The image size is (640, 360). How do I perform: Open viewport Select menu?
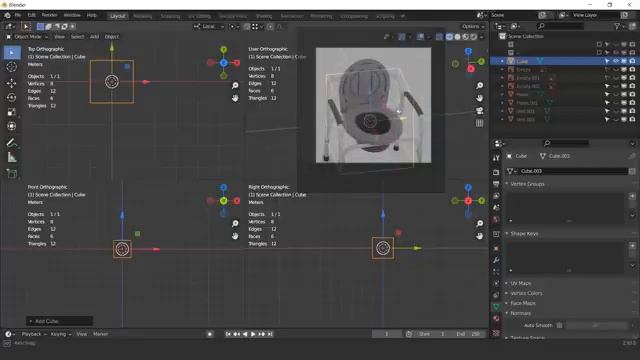point(77,37)
